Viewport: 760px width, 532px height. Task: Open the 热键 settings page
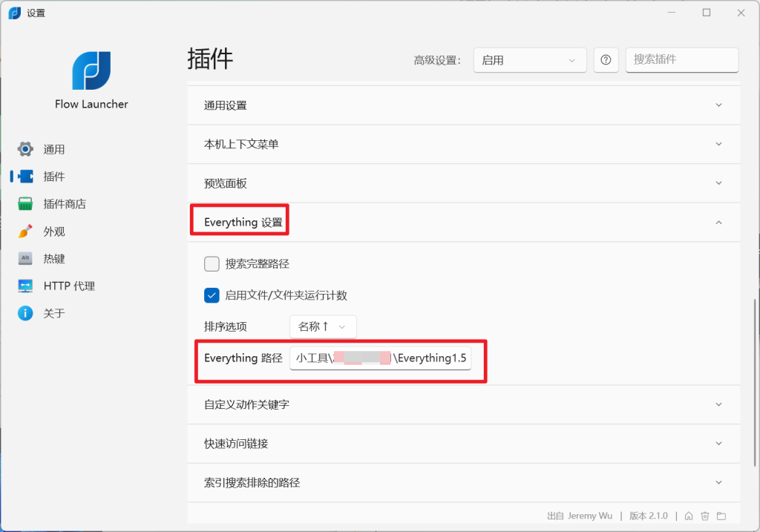pos(53,259)
